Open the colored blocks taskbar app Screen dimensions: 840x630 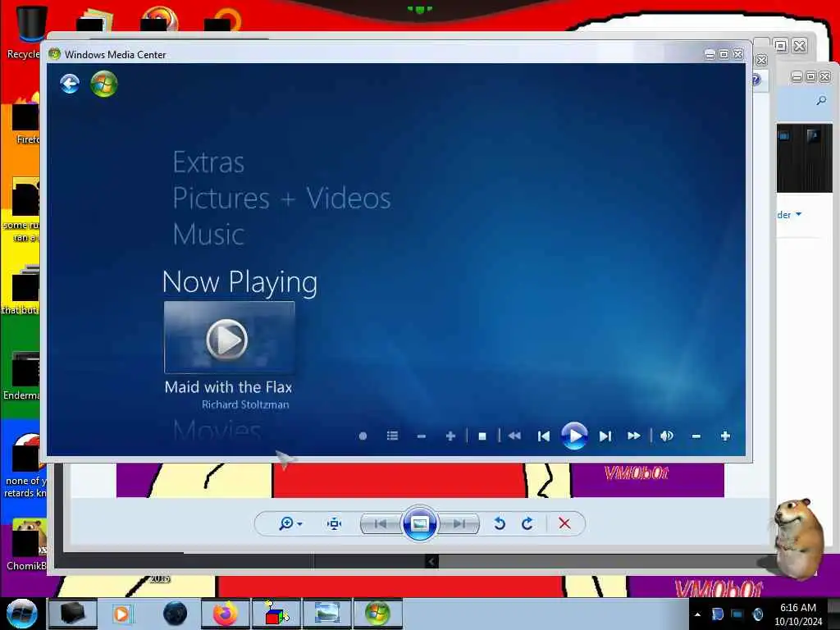275,614
